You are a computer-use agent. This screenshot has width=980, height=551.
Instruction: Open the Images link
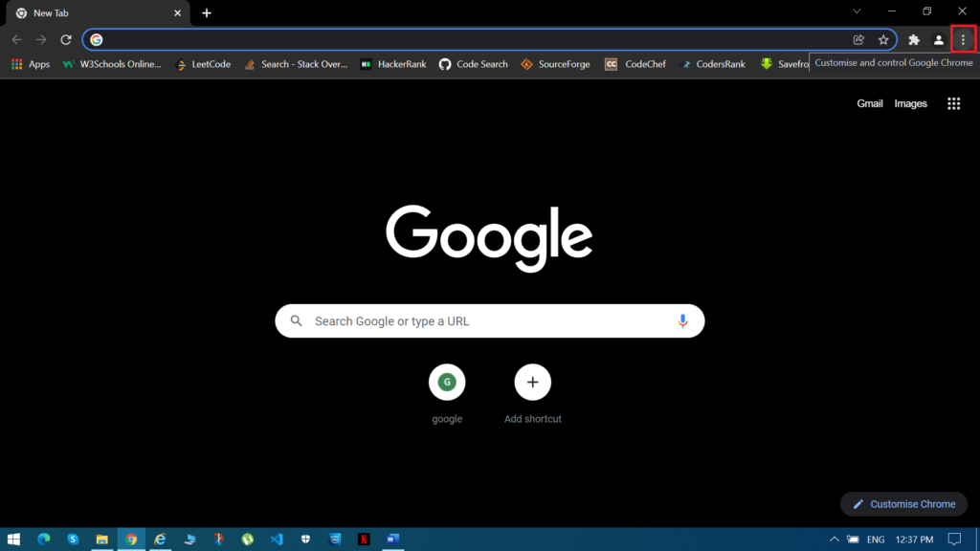point(911,103)
